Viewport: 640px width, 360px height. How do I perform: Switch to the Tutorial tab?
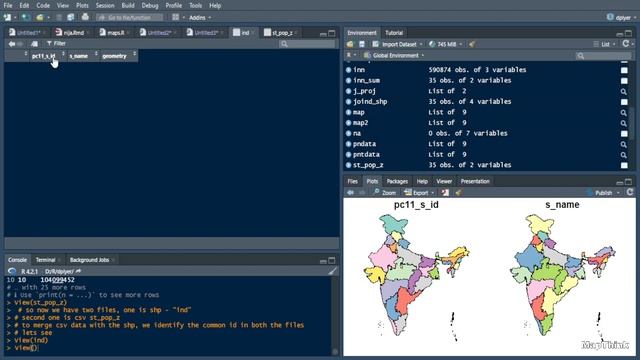coord(394,33)
